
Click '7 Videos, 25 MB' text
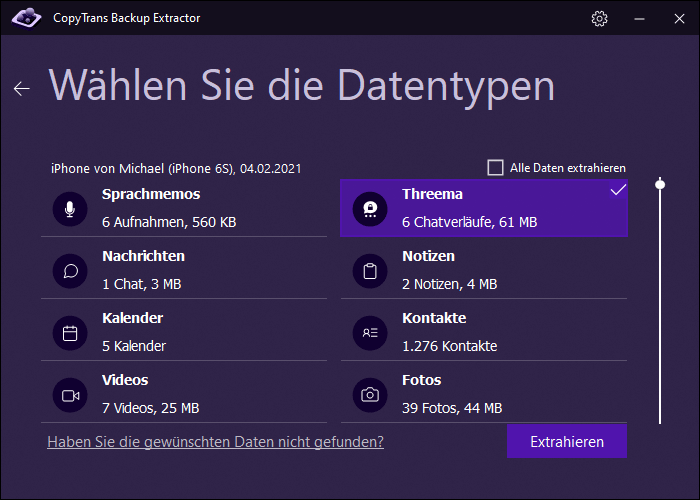pyautogui.click(x=150, y=408)
